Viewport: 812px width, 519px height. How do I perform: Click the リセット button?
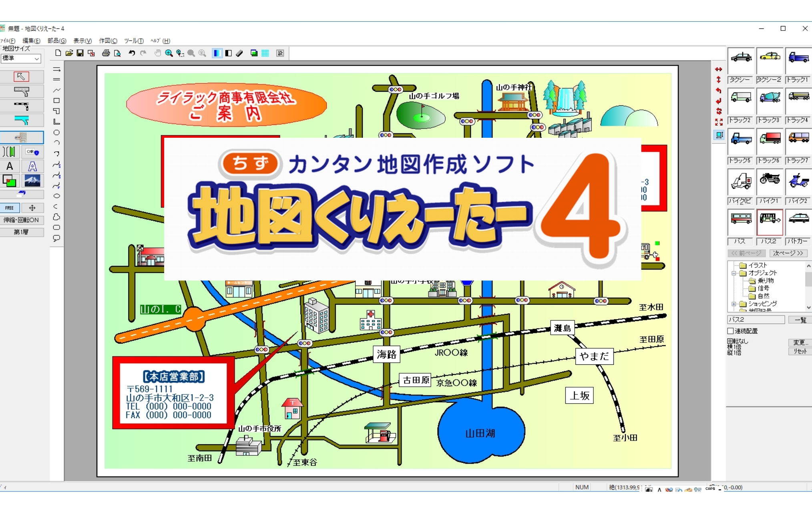(800, 351)
